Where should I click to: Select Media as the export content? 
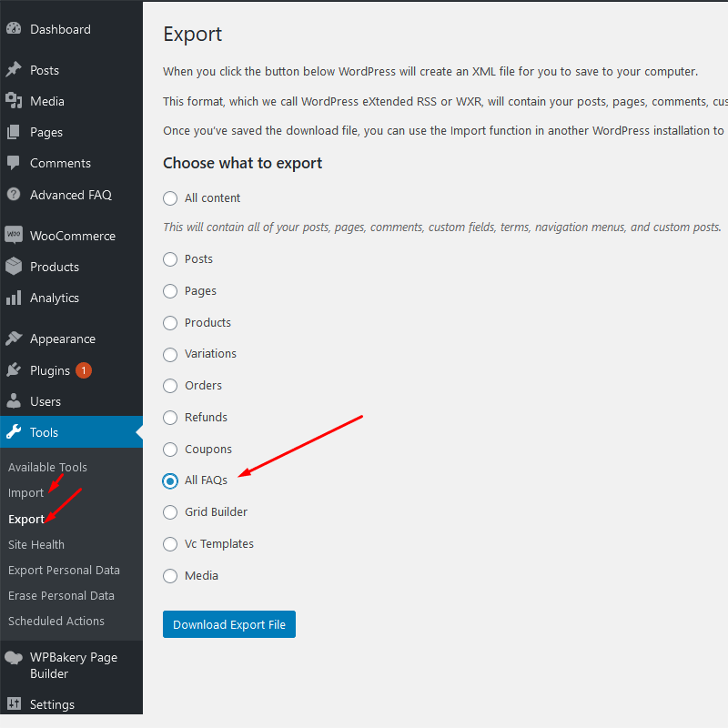pos(169,575)
